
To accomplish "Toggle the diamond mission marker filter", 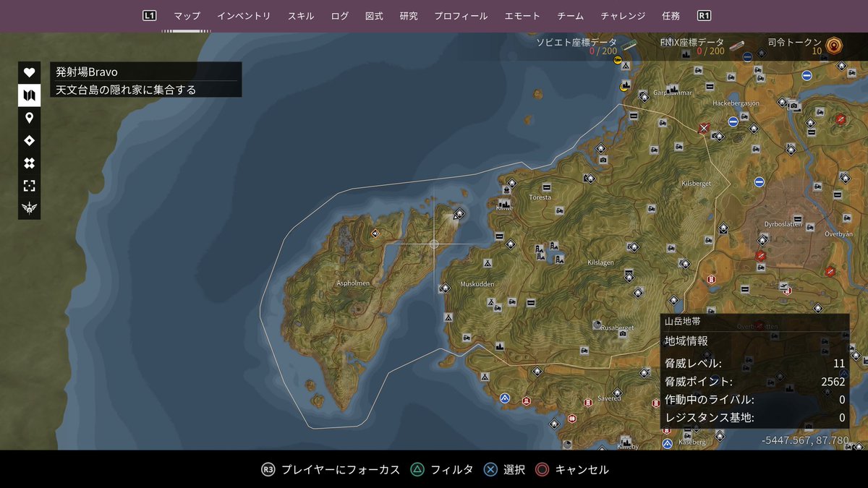I will 29,140.
